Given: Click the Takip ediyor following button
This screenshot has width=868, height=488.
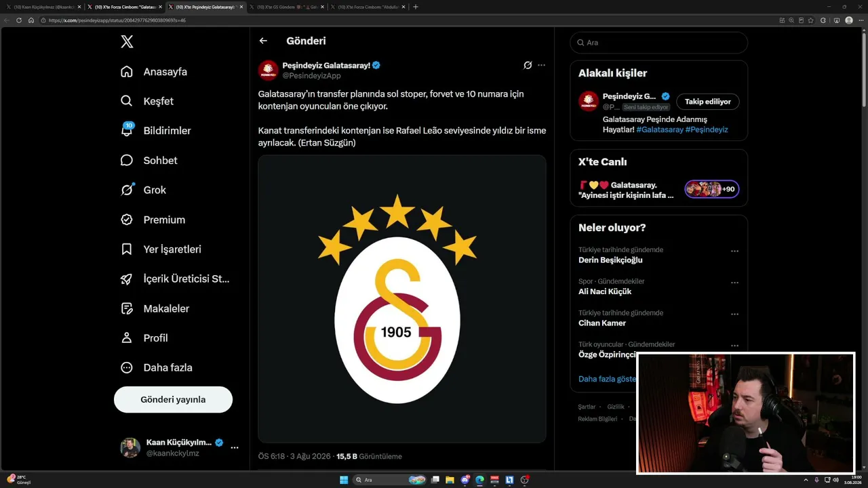Looking at the screenshot, I should tap(708, 102).
